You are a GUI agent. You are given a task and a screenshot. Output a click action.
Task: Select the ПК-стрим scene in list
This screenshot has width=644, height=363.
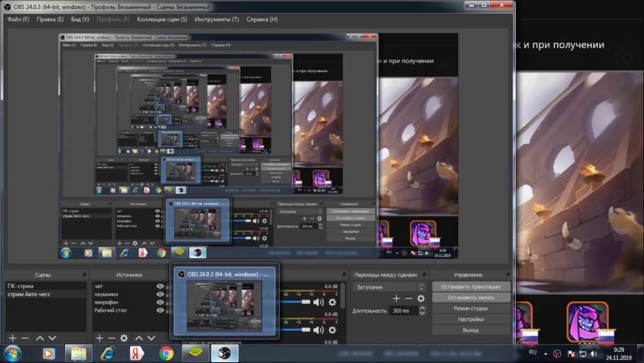(21, 287)
